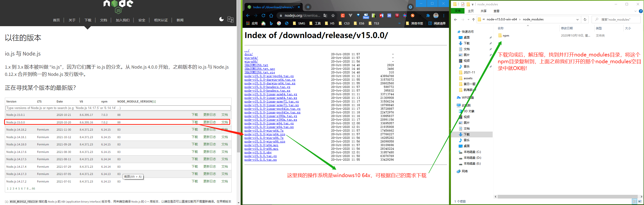This screenshot has width=644, height=205.
Task: Click 下载 link in Node.js 15.0.0 row
Action: click(x=195, y=122)
